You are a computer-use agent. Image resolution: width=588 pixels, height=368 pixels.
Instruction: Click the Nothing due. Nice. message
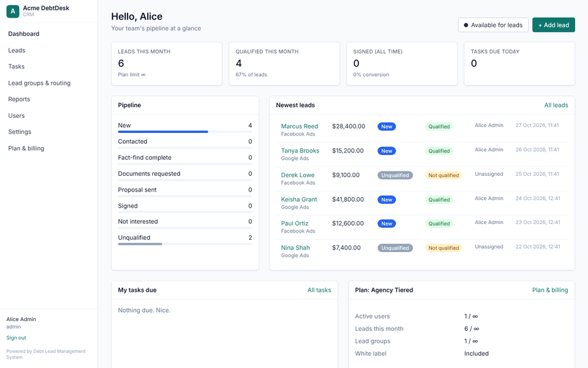[144, 310]
